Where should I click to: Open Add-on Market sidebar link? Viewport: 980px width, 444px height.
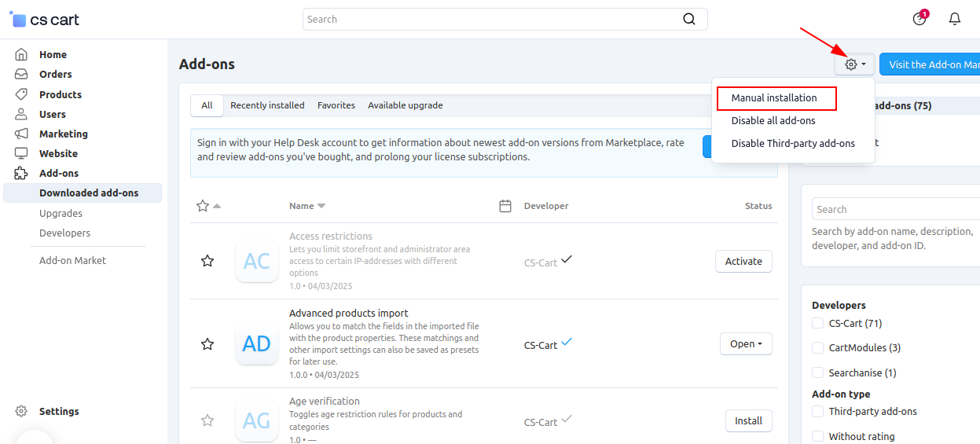tap(72, 260)
